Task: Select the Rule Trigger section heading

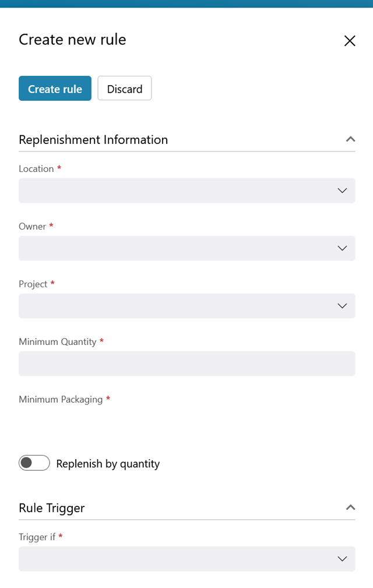Action: click(52, 508)
